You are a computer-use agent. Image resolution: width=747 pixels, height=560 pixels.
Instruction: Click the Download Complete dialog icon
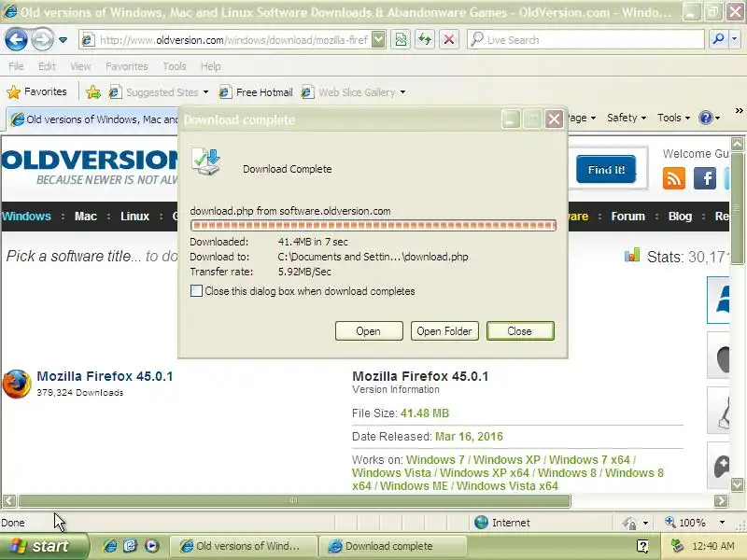tap(205, 161)
